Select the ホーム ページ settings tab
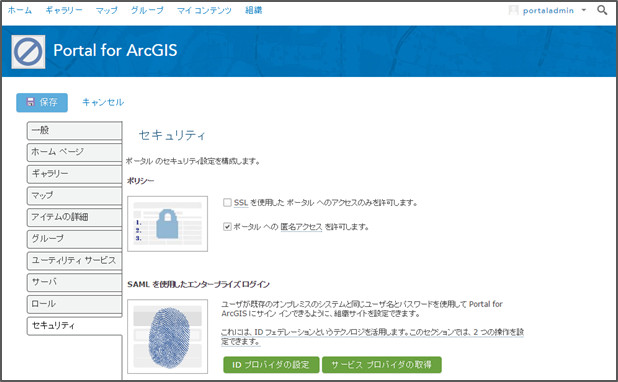Image resolution: width=618 pixels, height=382 pixels. point(74,152)
